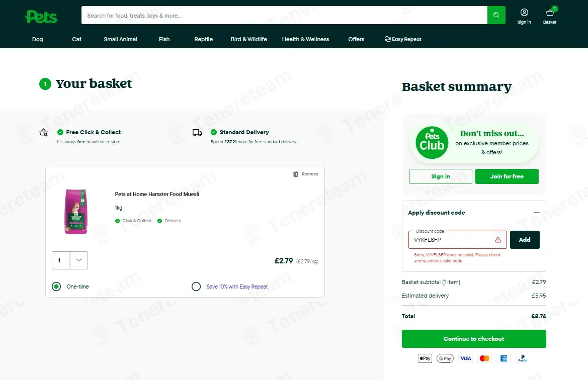Click Continue to checkout
The height and width of the screenshot is (380, 588).
pos(474,339)
